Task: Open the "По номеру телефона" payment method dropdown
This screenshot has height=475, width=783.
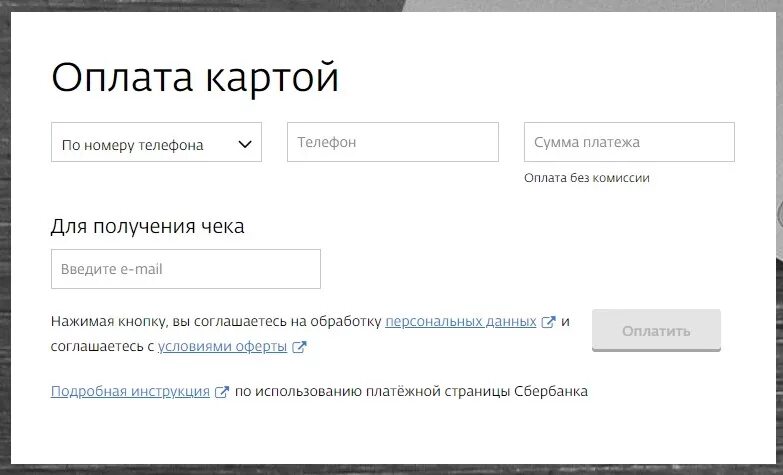Action: pos(156,142)
